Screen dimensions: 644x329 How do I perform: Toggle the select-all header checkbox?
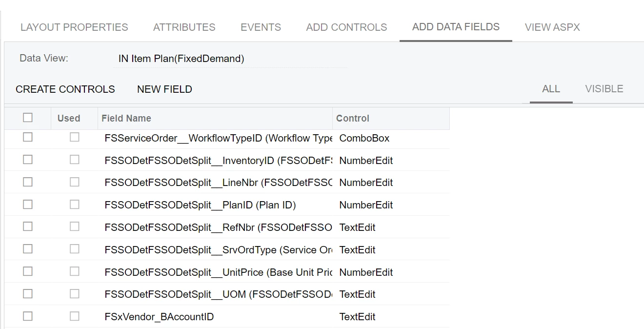pyautogui.click(x=28, y=118)
